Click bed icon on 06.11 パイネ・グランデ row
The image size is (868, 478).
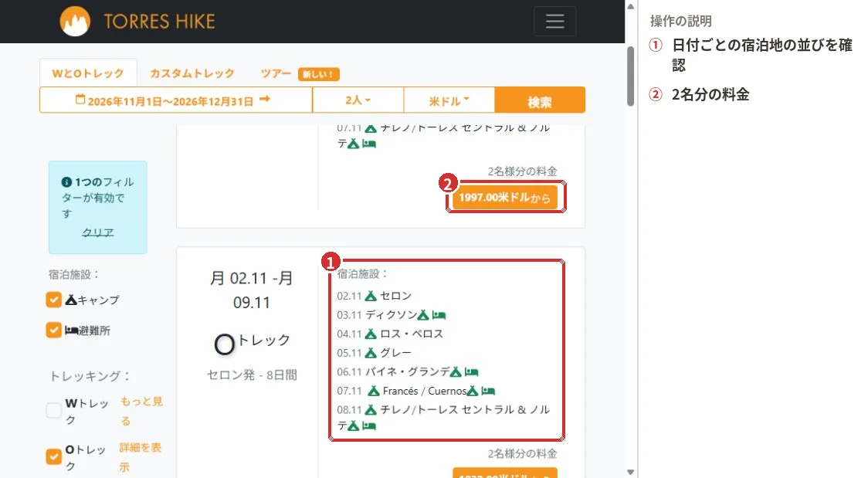[472, 371]
